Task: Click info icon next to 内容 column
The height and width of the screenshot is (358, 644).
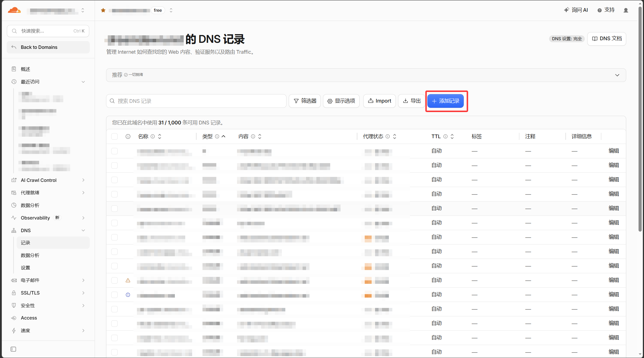Action: 253,136
